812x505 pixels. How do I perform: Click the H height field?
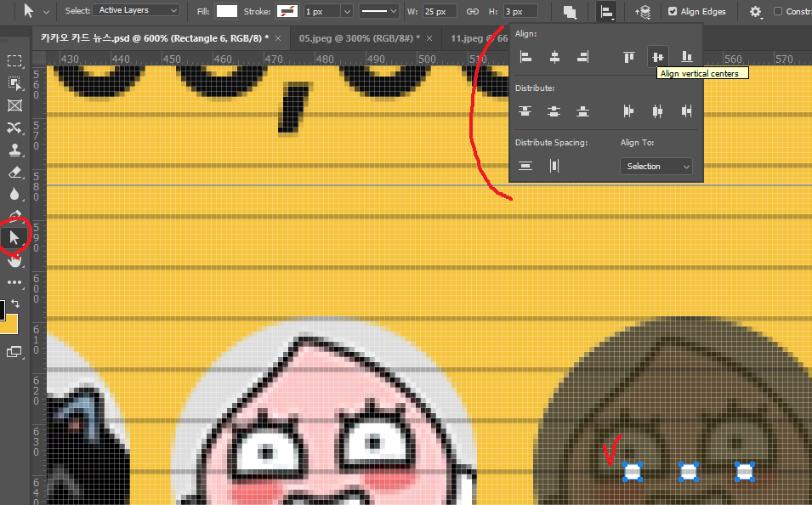coord(520,11)
